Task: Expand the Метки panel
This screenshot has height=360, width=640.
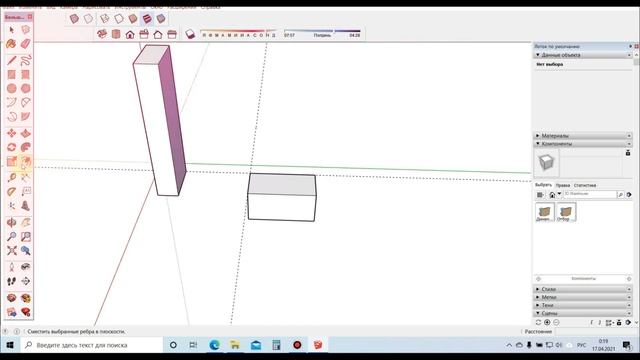Action: pos(582,297)
